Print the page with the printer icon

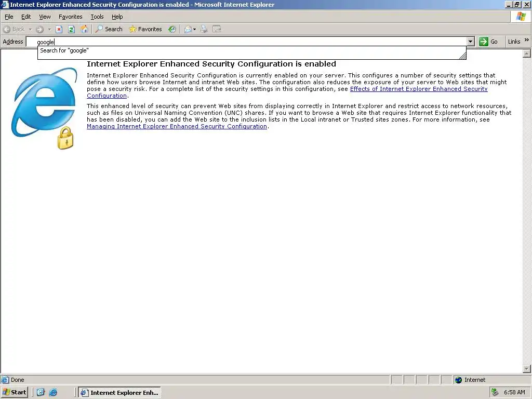coord(204,29)
